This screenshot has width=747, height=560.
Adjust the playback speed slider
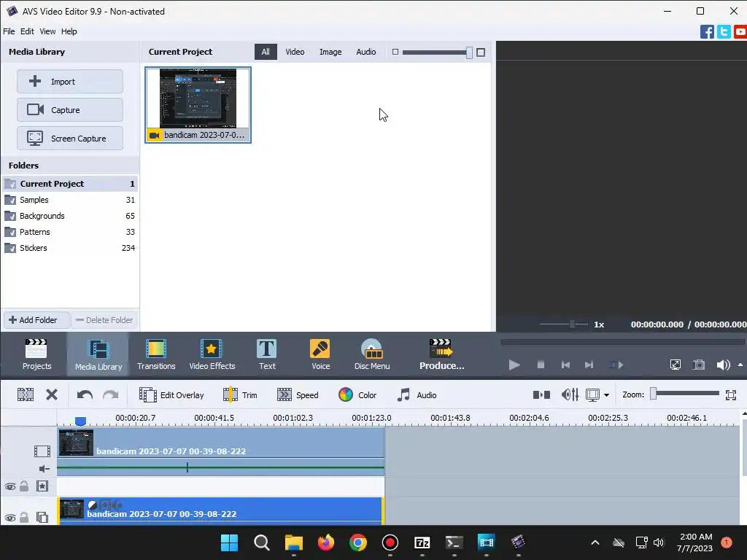572,324
